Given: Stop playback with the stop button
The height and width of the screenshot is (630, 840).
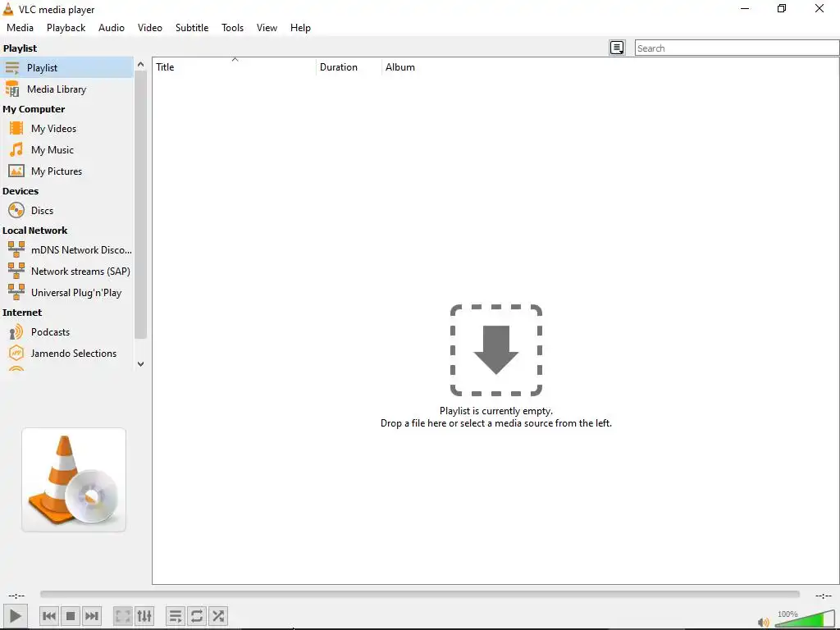Looking at the screenshot, I should point(71,616).
